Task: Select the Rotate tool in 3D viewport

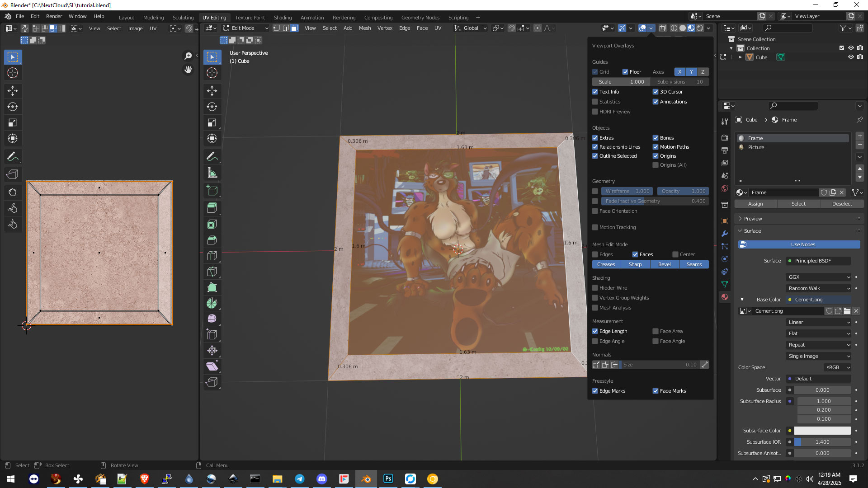Action: [212, 107]
